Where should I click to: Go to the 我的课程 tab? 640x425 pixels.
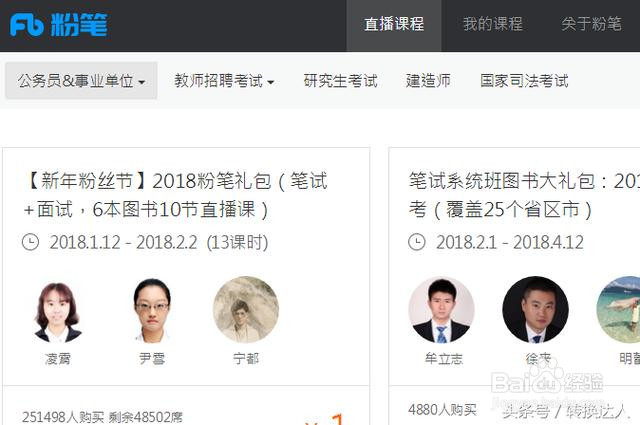(493, 25)
